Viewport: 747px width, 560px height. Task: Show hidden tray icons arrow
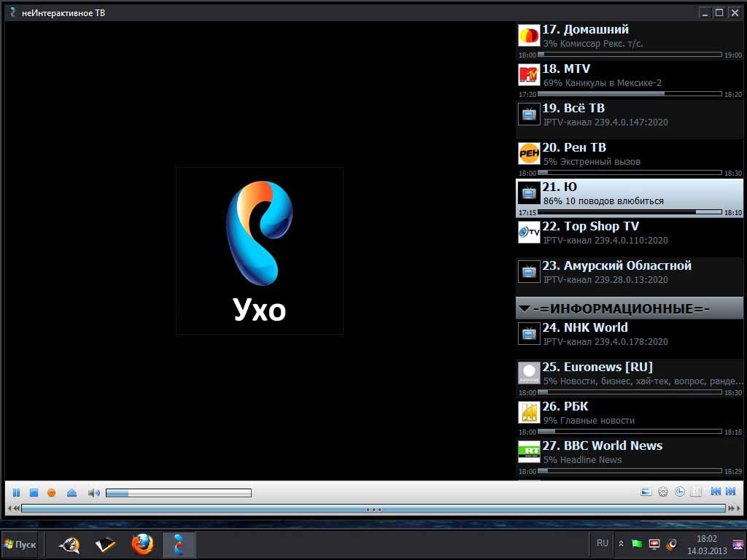coord(621,543)
